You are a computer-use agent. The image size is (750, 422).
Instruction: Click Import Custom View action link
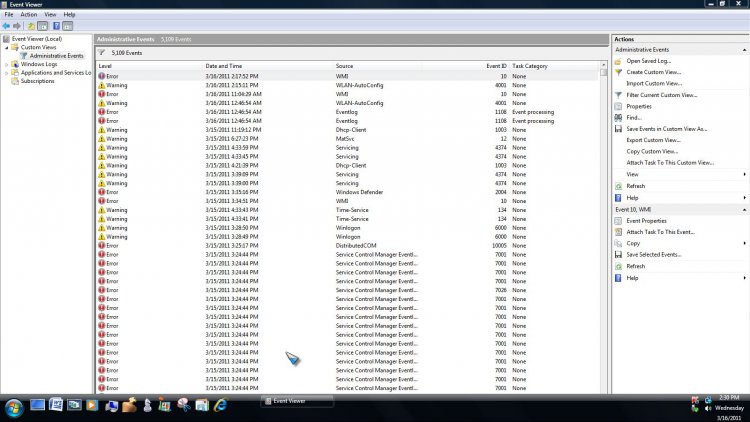point(654,84)
